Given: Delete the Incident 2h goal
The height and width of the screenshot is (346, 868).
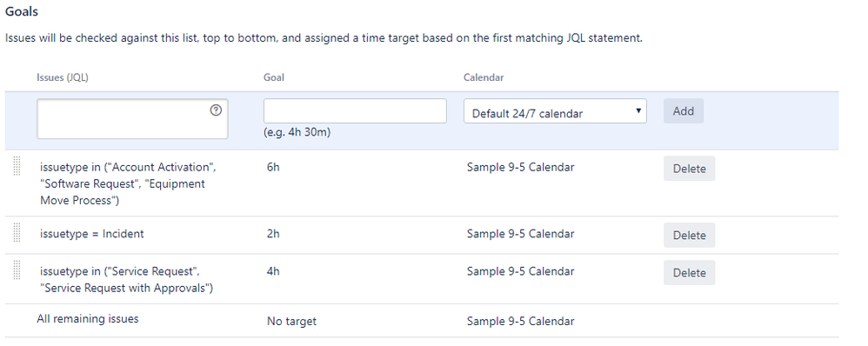Looking at the screenshot, I should pos(689,235).
